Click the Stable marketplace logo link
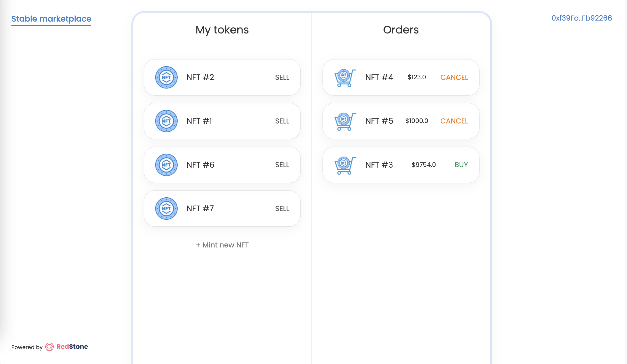627x364 pixels. [51, 19]
